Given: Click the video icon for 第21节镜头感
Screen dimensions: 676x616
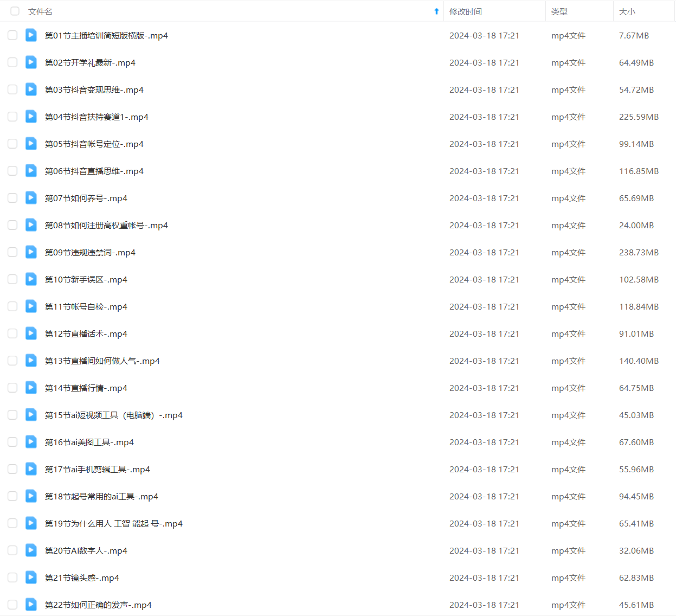Looking at the screenshot, I should pos(31,578).
